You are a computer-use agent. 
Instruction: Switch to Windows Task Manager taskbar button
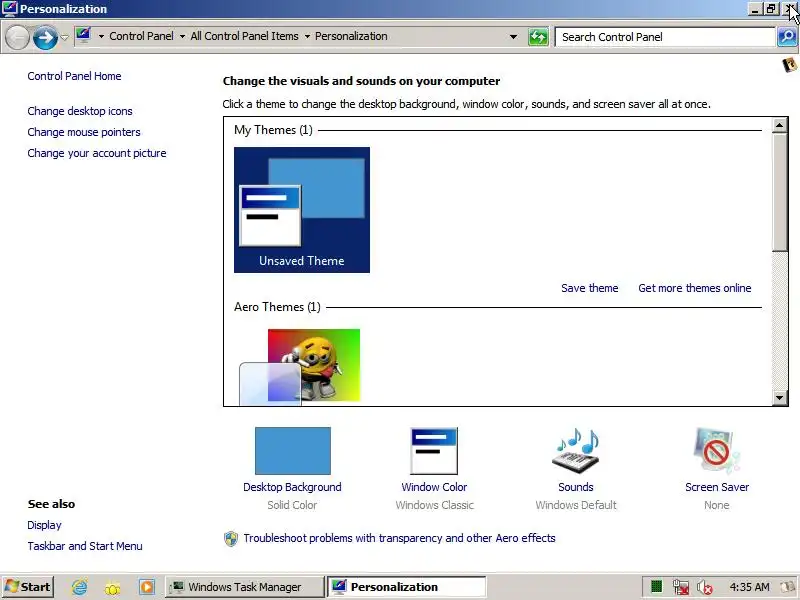pyautogui.click(x=244, y=587)
